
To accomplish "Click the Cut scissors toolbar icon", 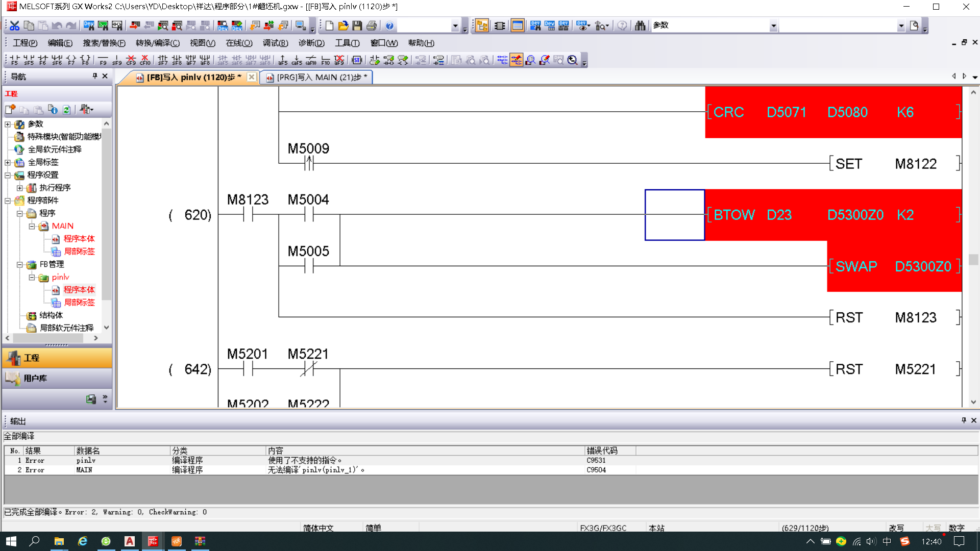I will (15, 26).
